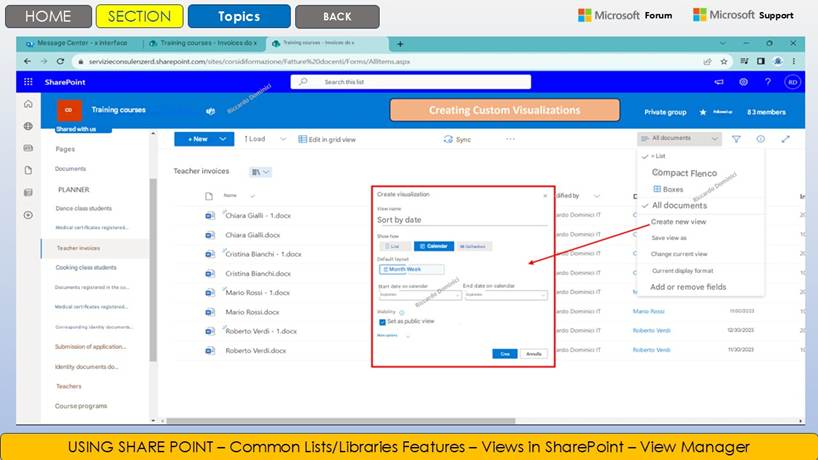Click the filter funnel icon
The image size is (818, 460).
click(736, 139)
